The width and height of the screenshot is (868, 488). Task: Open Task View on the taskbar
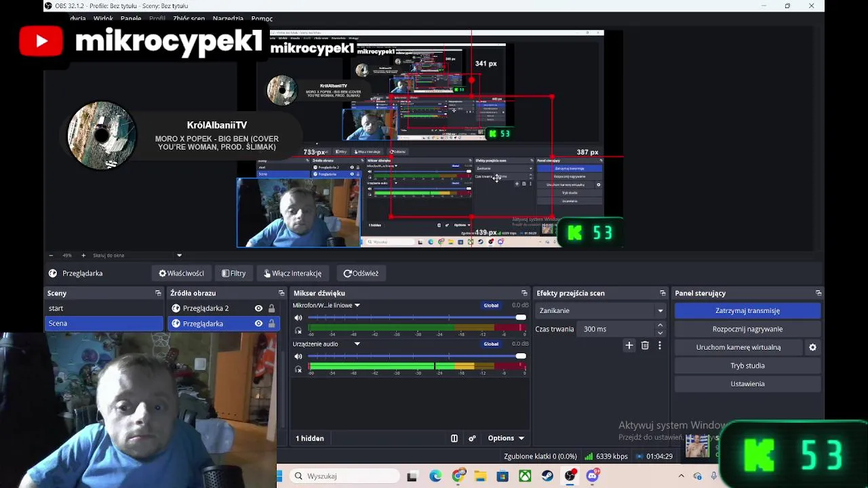(x=412, y=476)
